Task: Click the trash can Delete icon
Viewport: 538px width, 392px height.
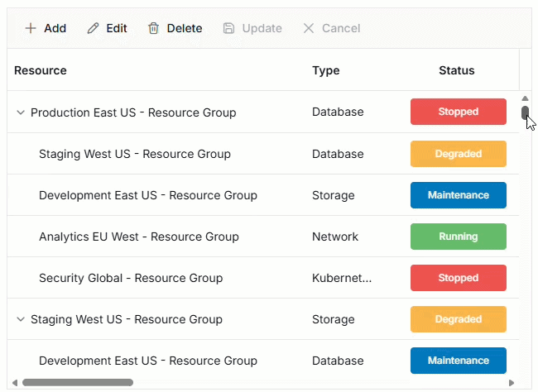Action: 154,28
